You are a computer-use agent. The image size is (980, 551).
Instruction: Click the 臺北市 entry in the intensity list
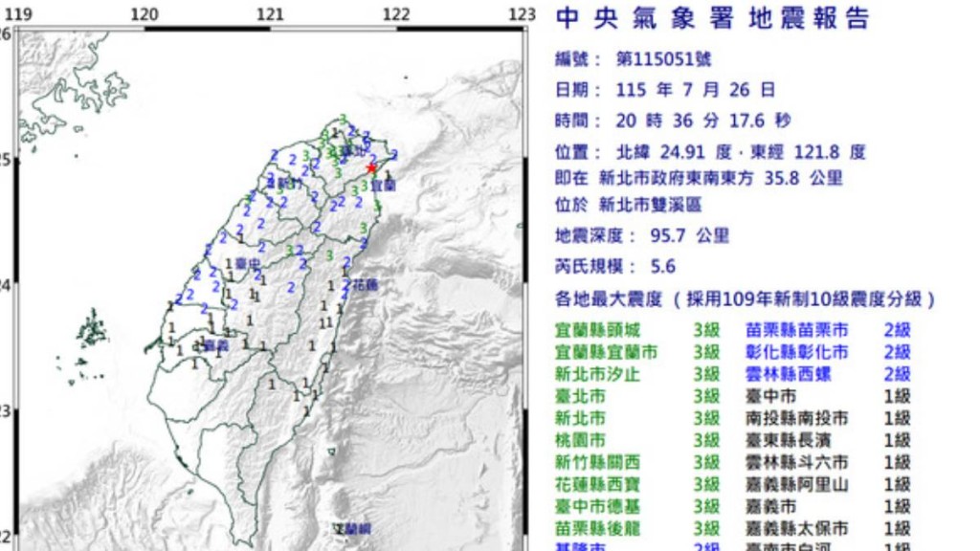(637, 396)
